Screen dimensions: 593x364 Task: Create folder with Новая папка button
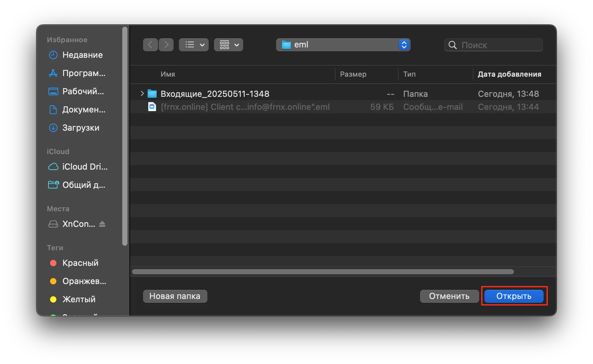coord(175,296)
